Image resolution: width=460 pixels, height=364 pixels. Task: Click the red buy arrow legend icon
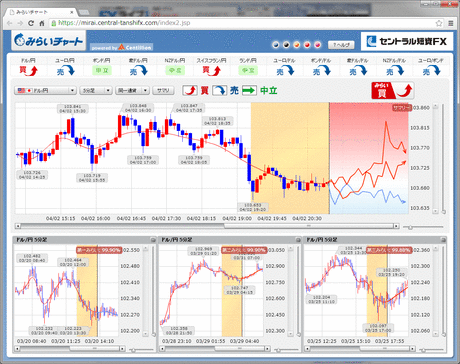[190, 90]
